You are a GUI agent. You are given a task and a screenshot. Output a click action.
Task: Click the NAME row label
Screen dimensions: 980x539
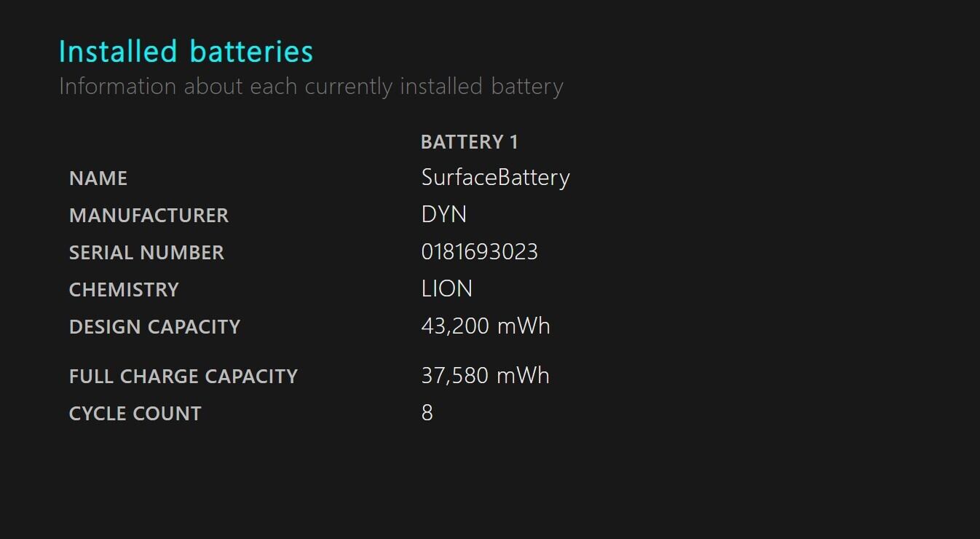[x=98, y=178]
